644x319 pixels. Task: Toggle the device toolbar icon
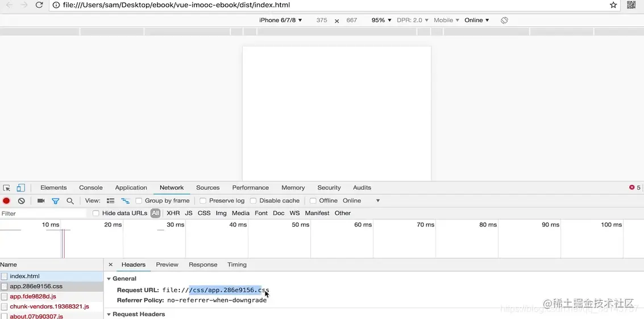click(x=20, y=188)
